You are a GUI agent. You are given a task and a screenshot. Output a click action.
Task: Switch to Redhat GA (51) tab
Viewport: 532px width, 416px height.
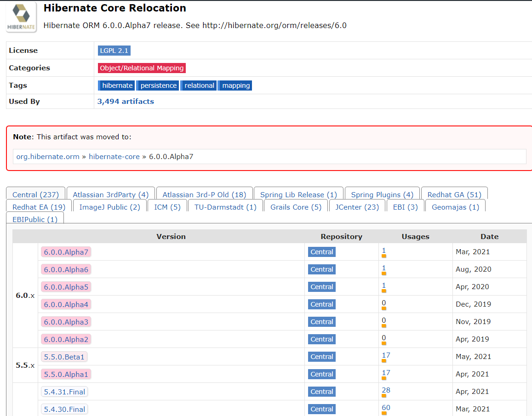(454, 194)
